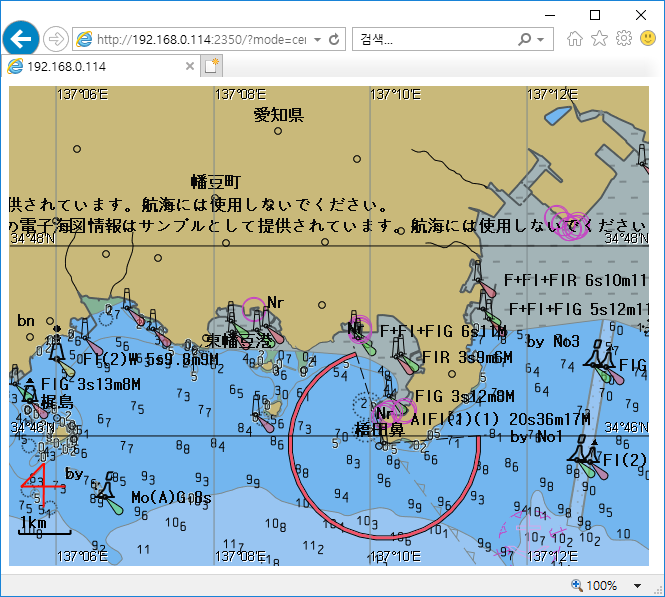
Task: Click the buoy icon beside Mo(A)G:8s label
Action: tap(105, 490)
